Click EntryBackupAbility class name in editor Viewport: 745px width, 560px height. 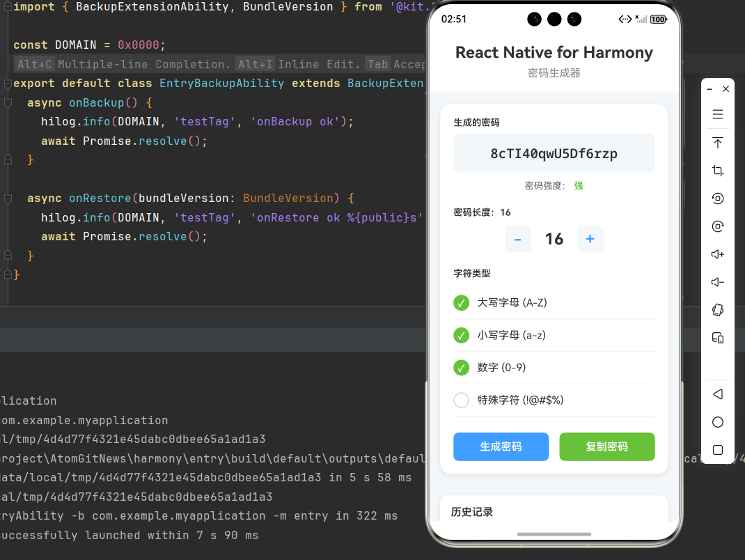coord(221,83)
